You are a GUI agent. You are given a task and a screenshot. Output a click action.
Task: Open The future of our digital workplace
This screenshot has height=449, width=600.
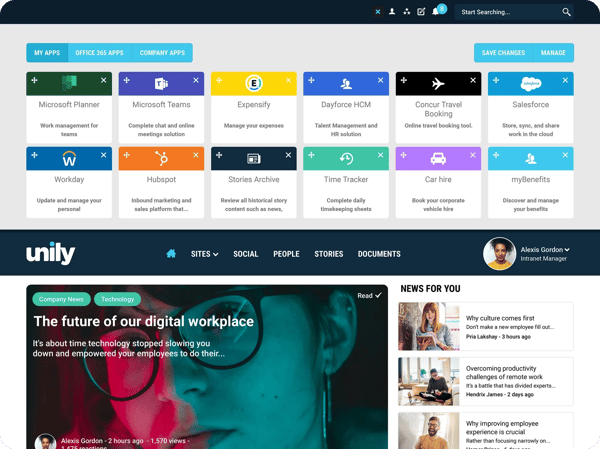[x=143, y=321]
